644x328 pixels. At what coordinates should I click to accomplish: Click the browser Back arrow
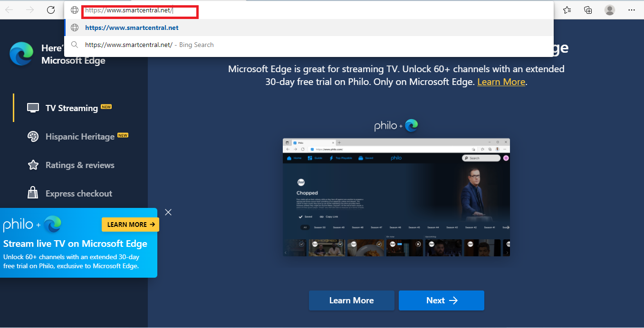[9, 10]
